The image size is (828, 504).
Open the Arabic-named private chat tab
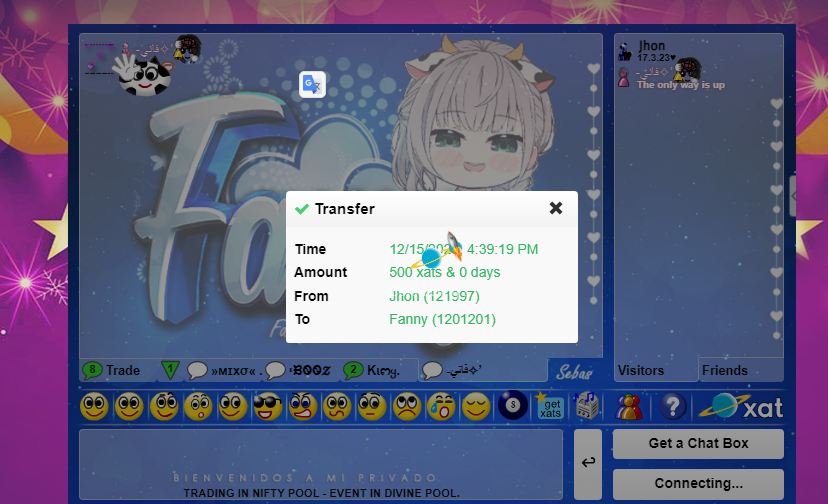(x=452, y=371)
